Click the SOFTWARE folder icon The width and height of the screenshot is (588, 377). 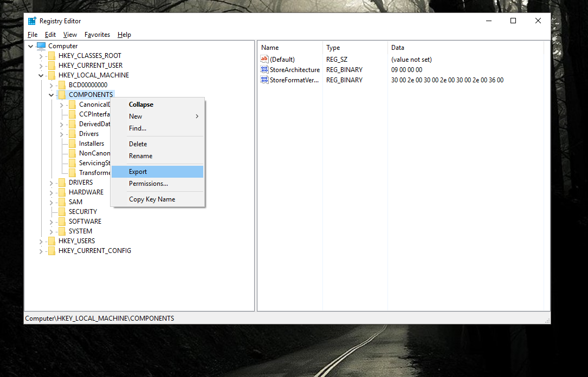(62, 222)
